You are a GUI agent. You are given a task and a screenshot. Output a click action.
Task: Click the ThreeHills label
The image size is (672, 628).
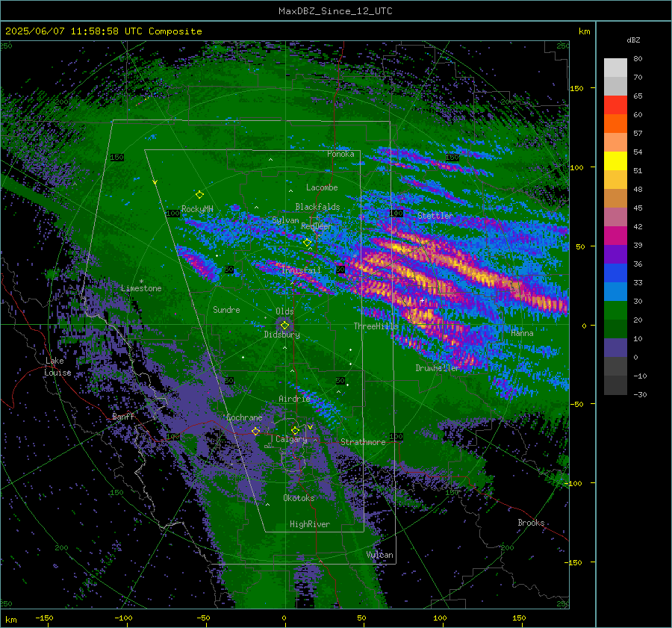click(376, 326)
